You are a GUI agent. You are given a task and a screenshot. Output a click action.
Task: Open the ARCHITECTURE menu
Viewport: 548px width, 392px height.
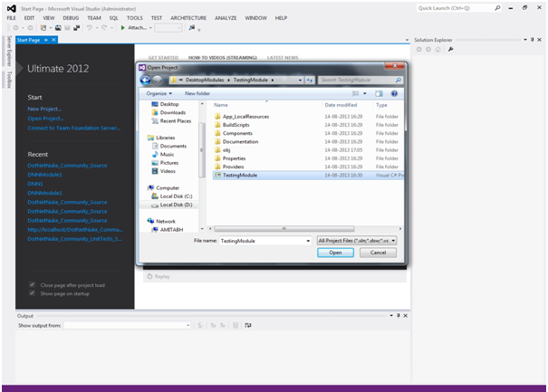coord(188,18)
